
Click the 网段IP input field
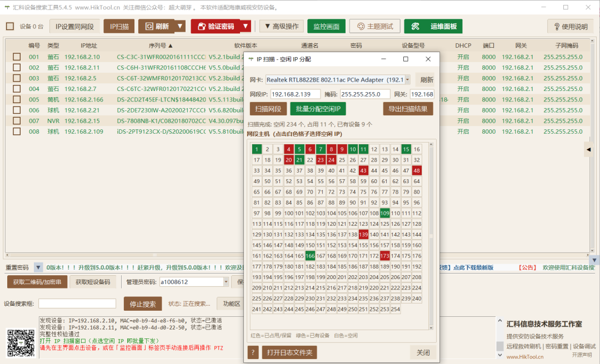point(296,94)
